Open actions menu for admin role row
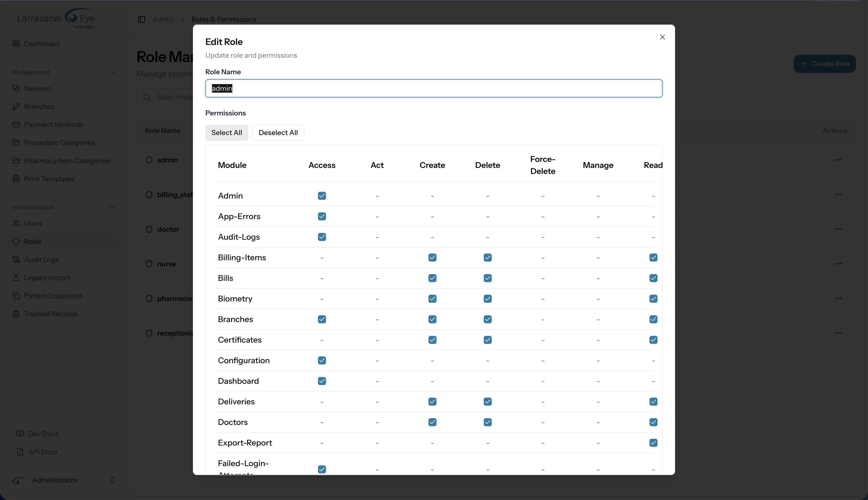This screenshot has height=500, width=868. coord(838,160)
